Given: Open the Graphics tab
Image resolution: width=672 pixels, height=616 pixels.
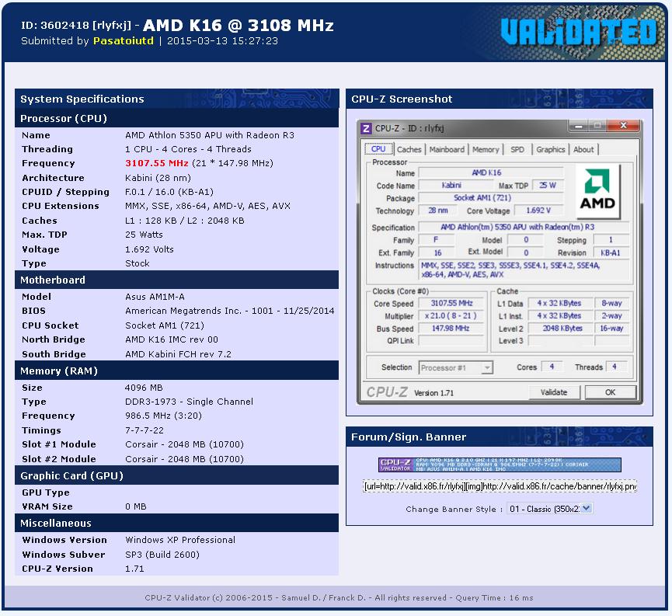Looking at the screenshot, I should pyautogui.click(x=550, y=149).
